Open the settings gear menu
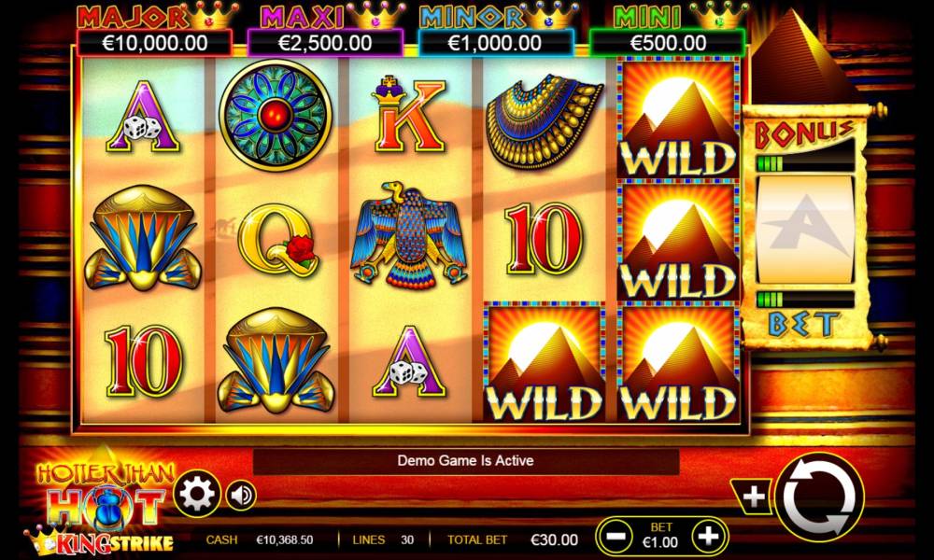 197,494
